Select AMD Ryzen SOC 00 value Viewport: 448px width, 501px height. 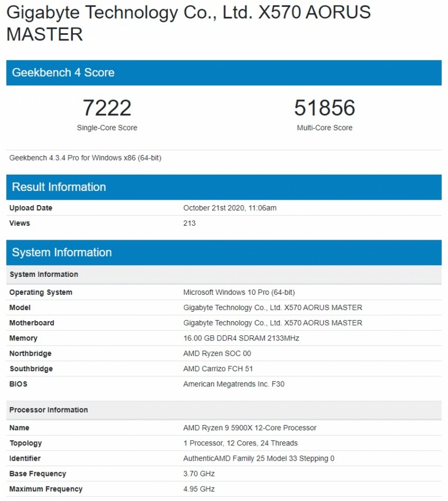pyautogui.click(x=217, y=354)
